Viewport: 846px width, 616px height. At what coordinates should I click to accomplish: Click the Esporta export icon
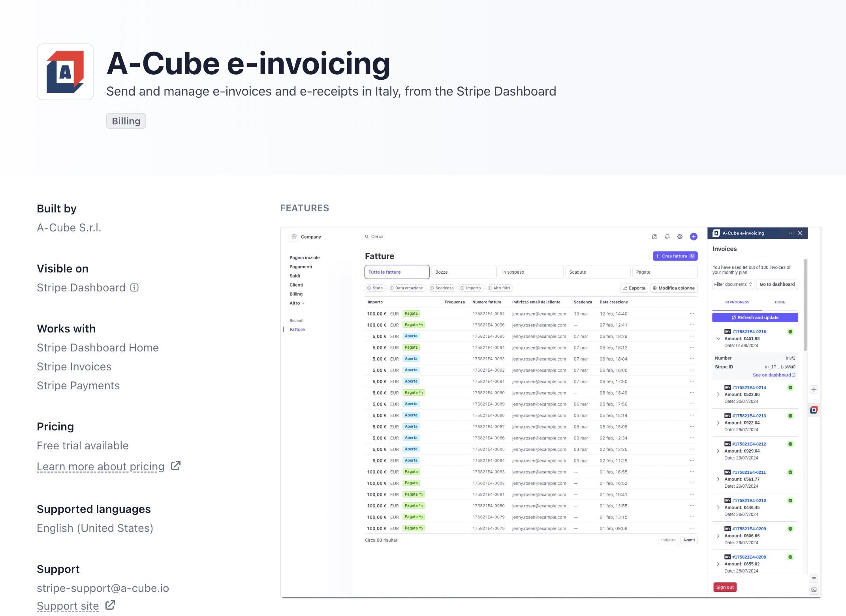634,288
